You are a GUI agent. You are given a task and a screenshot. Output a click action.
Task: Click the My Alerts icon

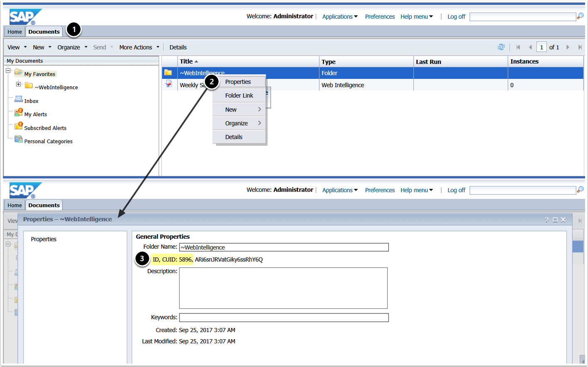click(19, 113)
